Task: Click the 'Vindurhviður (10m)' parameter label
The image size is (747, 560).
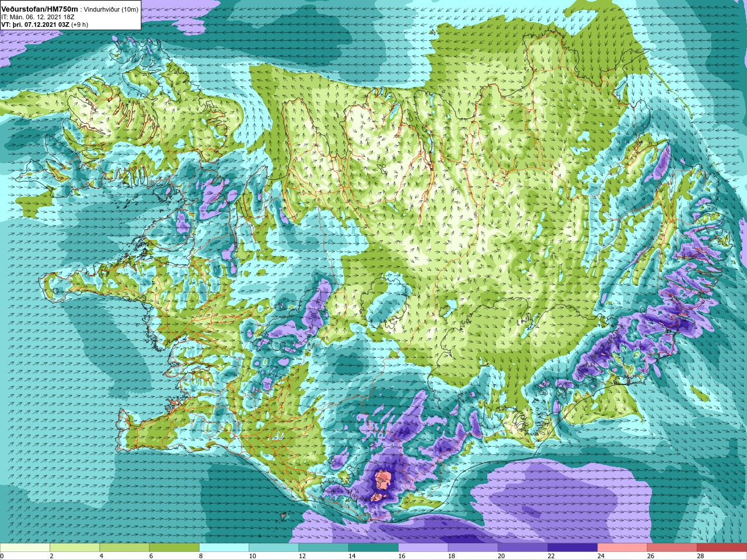Action: coord(111,9)
